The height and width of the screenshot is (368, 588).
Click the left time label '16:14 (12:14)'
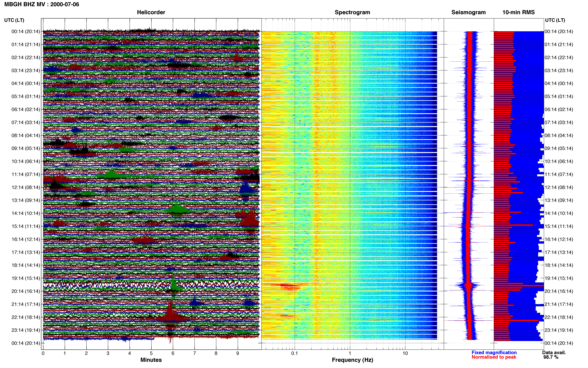(x=26, y=239)
